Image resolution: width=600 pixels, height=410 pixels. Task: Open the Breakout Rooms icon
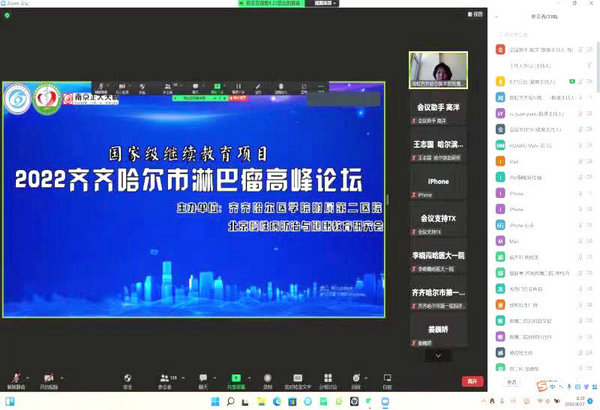[329, 378]
